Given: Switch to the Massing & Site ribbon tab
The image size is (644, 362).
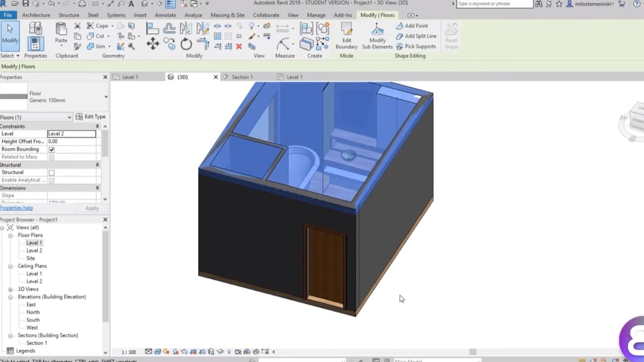Looking at the screenshot, I should click(x=228, y=15).
